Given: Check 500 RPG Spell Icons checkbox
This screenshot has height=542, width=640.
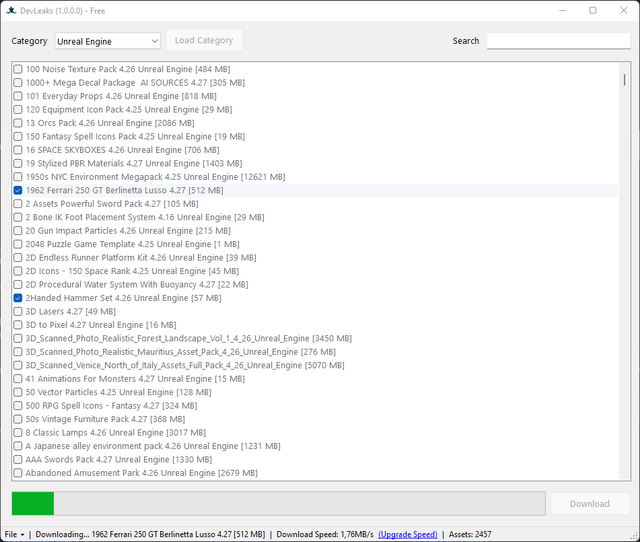Looking at the screenshot, I should click(18, 406).
